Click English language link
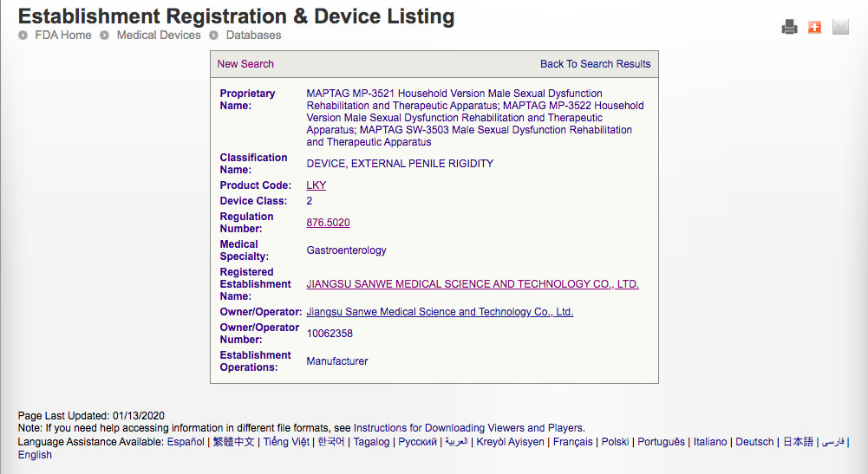Image resolution: width=868 pixels, height=474 pixels. [35, 455]
